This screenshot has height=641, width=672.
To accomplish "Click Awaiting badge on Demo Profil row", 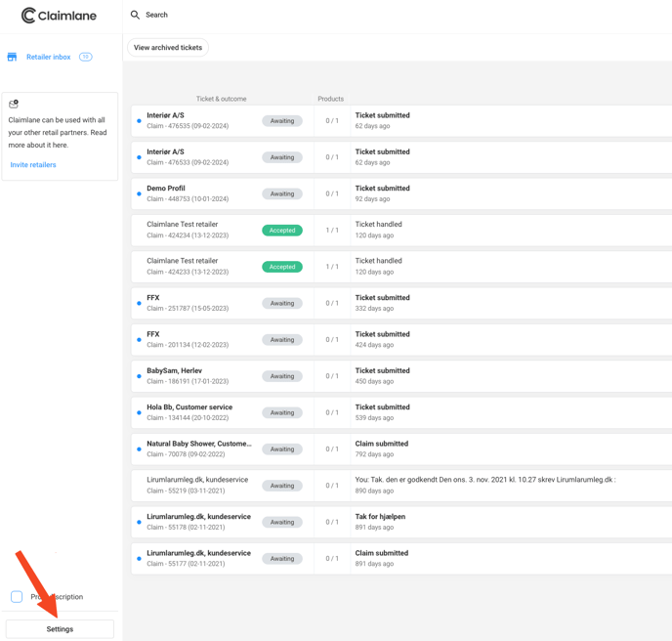I will pos(282,193).
